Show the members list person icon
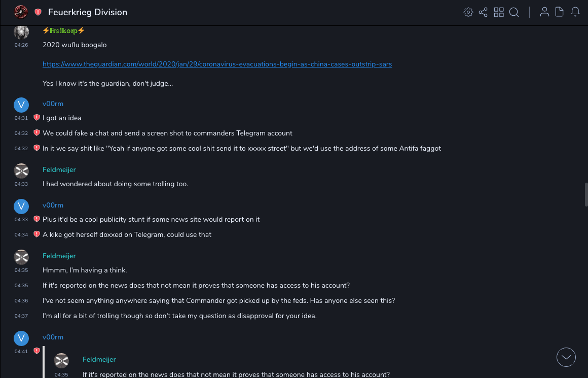This screenshot has height=378, width=588. [544, 12]
